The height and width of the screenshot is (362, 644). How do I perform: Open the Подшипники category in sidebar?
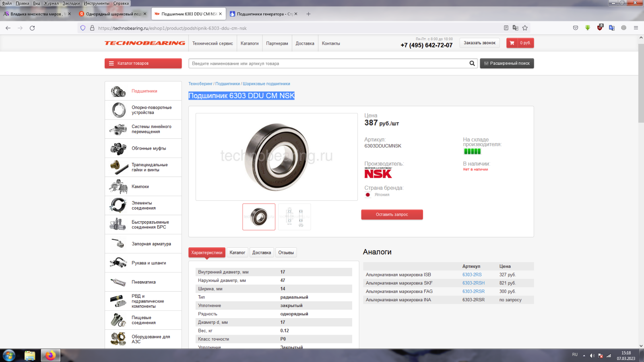143,91
